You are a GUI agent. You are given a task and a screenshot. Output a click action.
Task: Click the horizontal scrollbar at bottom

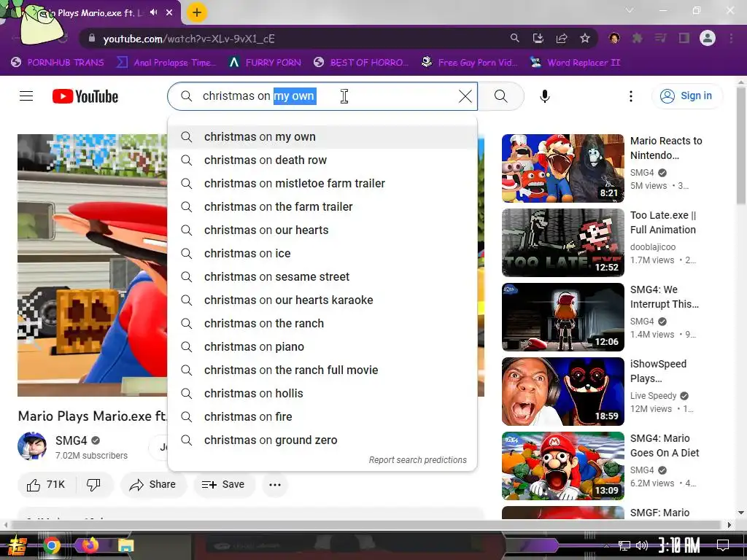click(x=367, y=525)
